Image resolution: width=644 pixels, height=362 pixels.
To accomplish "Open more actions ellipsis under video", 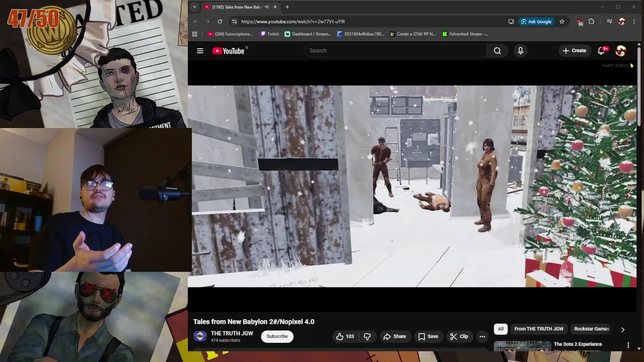I will (x=482, y=336).
